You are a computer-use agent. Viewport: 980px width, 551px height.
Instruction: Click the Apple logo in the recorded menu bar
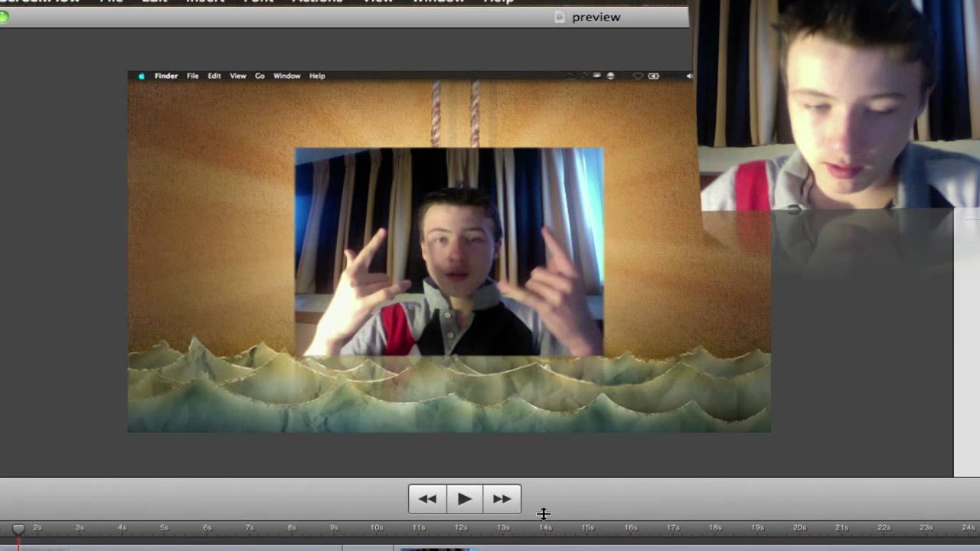[141, 76]
